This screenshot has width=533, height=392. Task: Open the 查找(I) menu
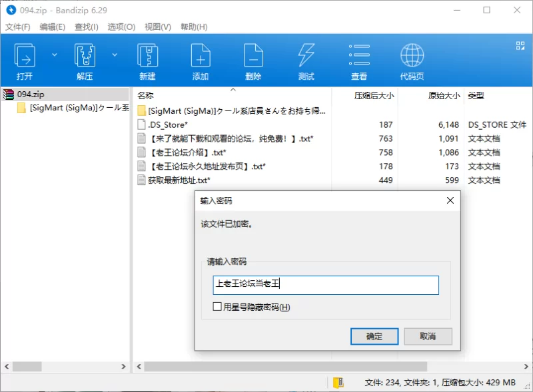coord(87,27)
